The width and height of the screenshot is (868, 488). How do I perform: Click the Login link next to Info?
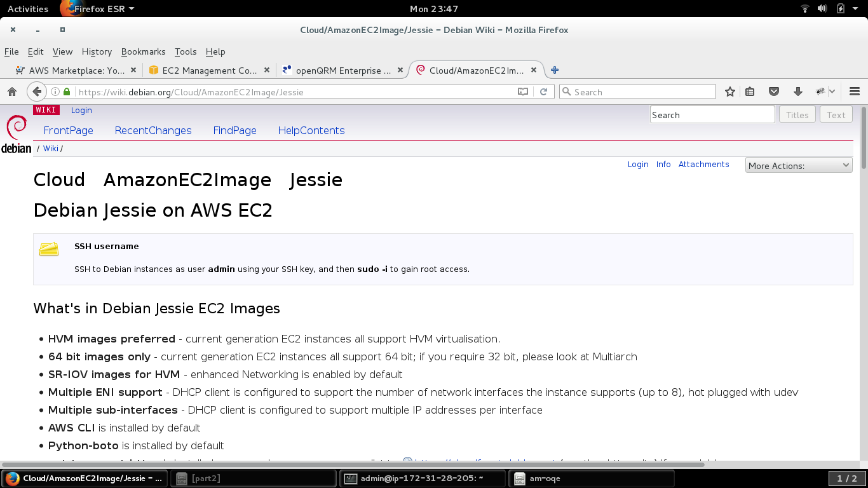tap(638, 164)
